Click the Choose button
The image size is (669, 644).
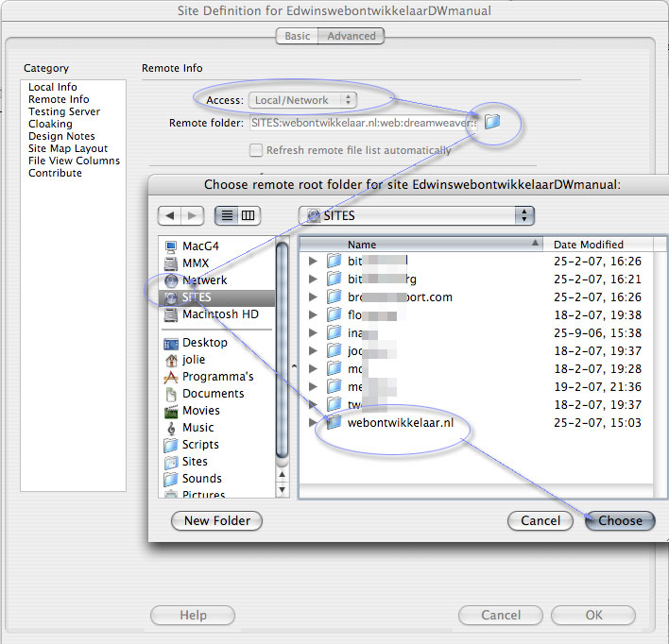coord(620,520)
